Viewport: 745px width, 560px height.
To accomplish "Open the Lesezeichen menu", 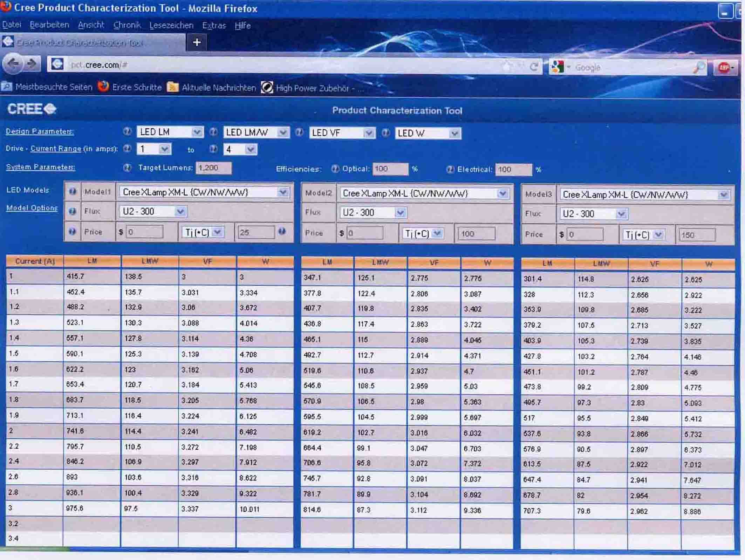I will pyautogui.click(x=171, y=25).
